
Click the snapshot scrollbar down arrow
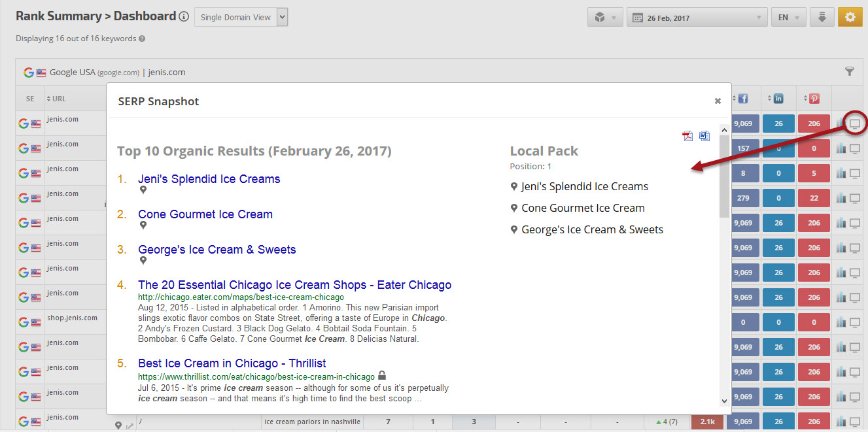(724, 401)
